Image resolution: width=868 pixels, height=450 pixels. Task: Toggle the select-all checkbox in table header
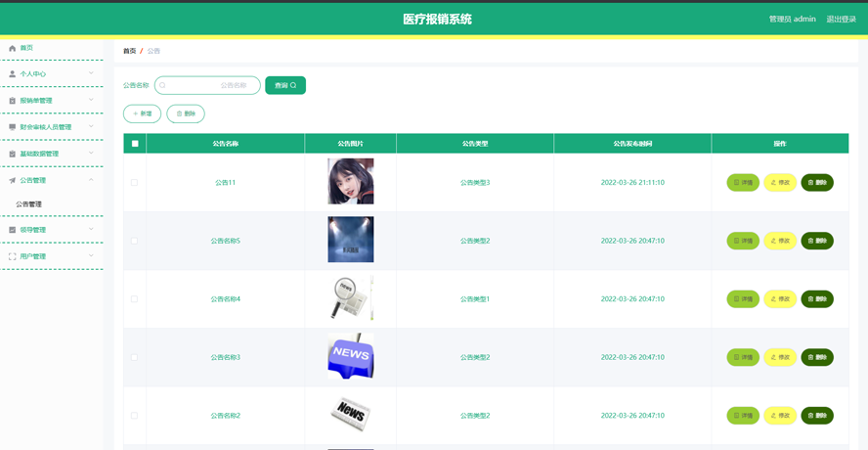135,144
